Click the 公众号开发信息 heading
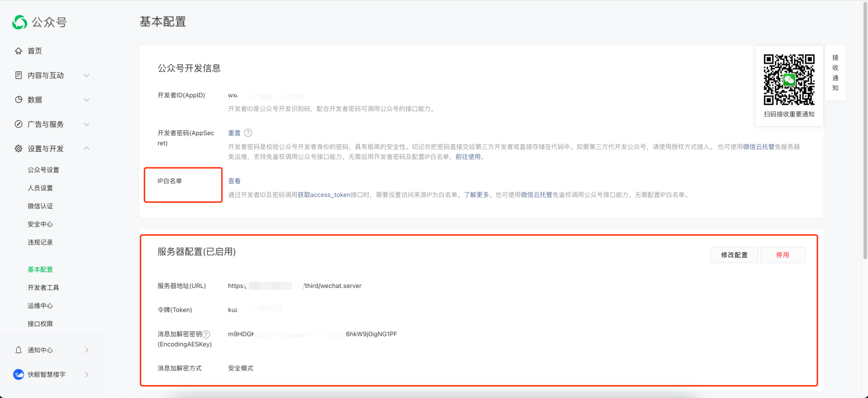 tap(189, 68)
